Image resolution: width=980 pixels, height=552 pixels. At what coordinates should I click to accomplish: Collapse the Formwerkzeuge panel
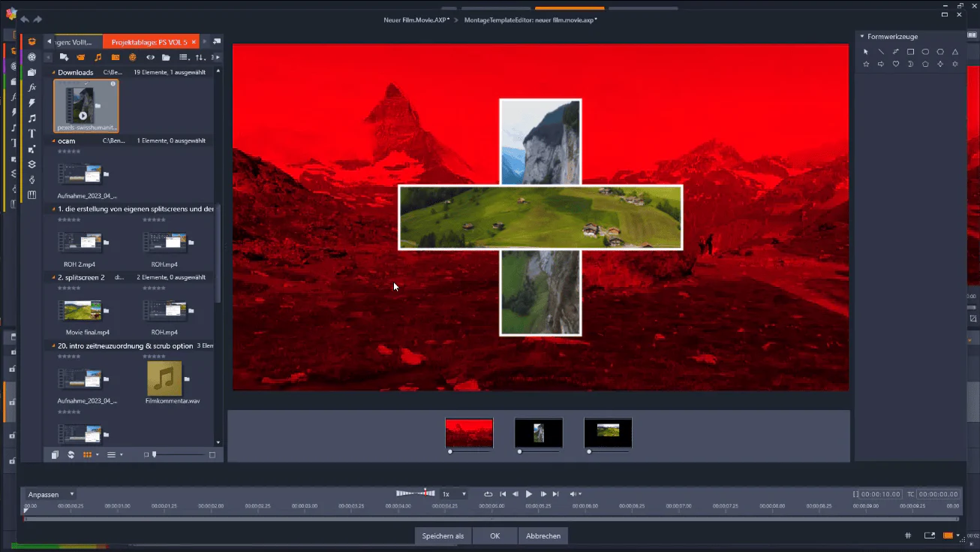click(x=862, y=36)
